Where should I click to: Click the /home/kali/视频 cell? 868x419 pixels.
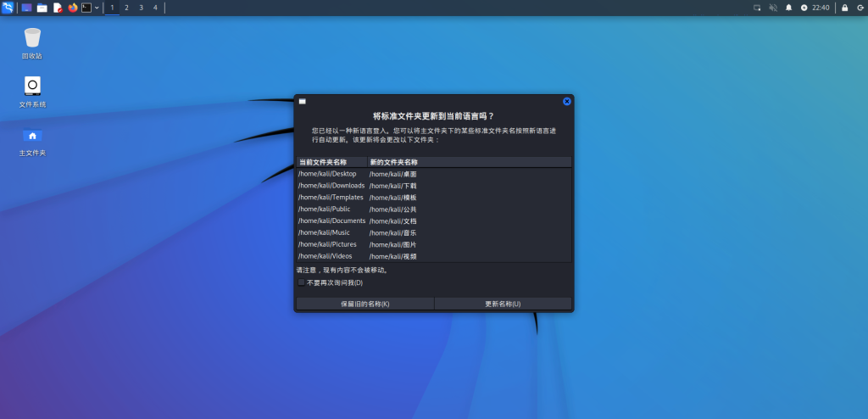(393, 256)
